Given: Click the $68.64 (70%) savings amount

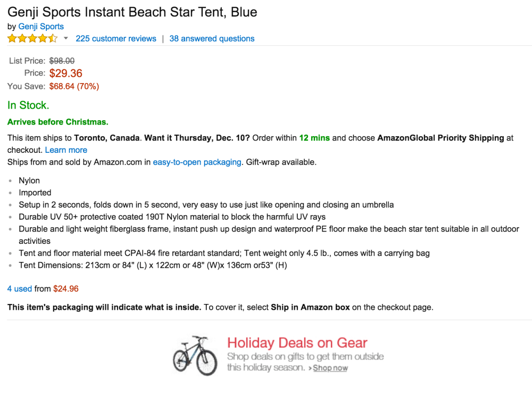Looking at the screenshot, I should pos(74,86).
